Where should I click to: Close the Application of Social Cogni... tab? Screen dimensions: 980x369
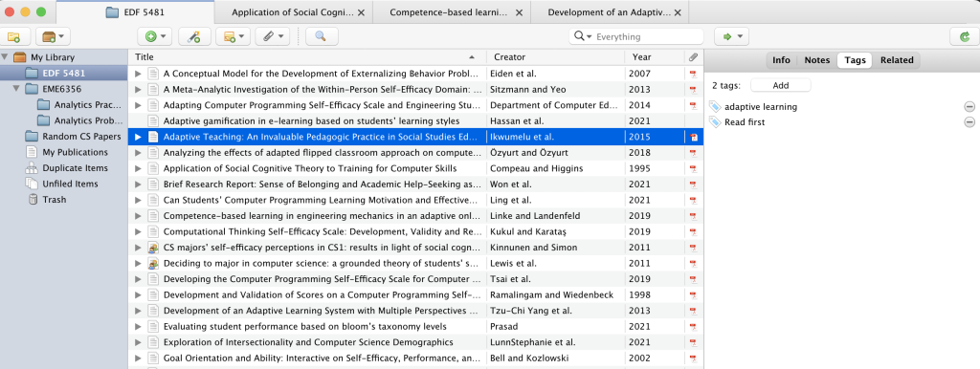pos(361,12)
